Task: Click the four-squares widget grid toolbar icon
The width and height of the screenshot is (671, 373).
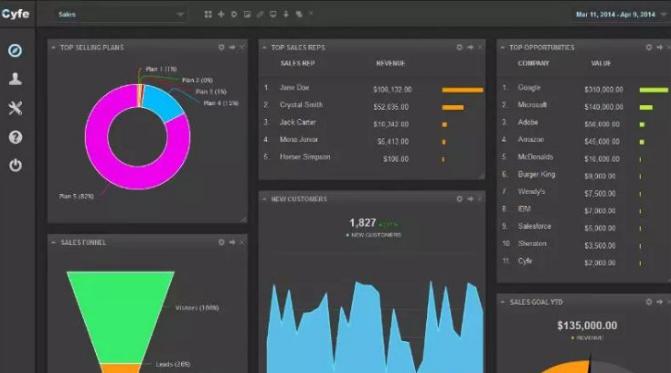Action: (208, 14)
